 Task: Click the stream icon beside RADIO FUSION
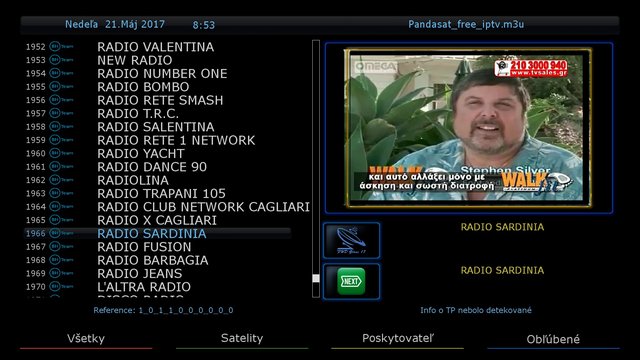pos(61,247)
